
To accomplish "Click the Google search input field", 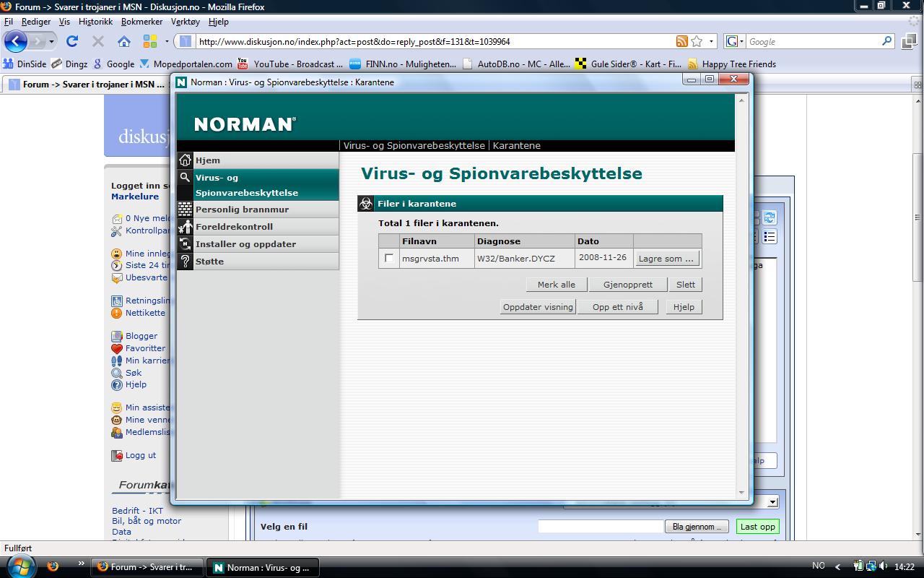I will (814, 41).
